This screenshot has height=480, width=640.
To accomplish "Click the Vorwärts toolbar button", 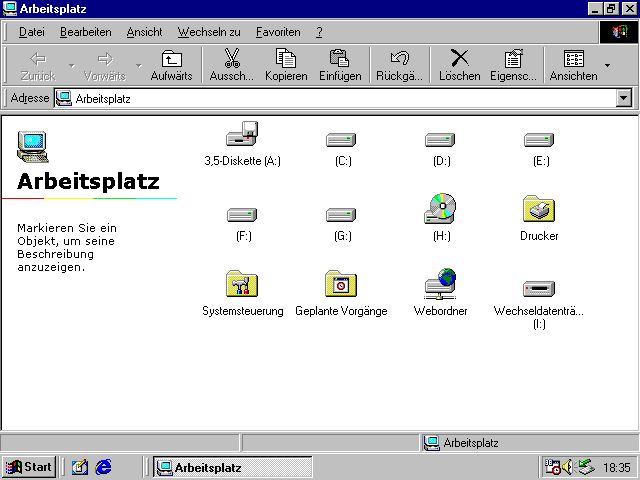I will point(105,65).
